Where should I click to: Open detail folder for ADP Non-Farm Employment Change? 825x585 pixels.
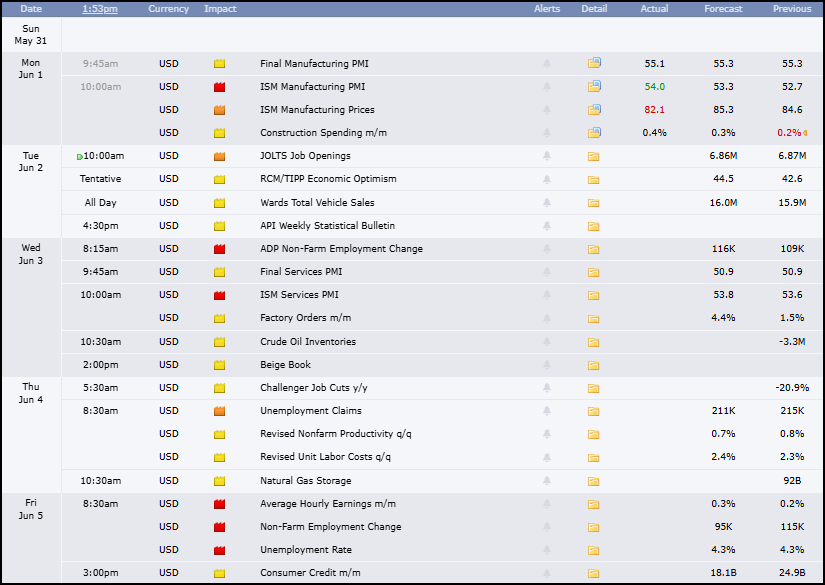click(x=593, y=249)
